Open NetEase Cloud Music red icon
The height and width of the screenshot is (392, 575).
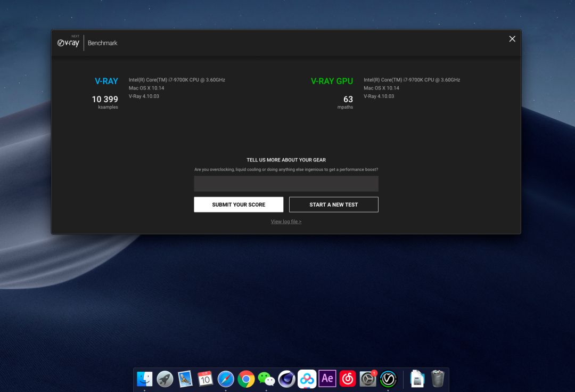(347, 379)
